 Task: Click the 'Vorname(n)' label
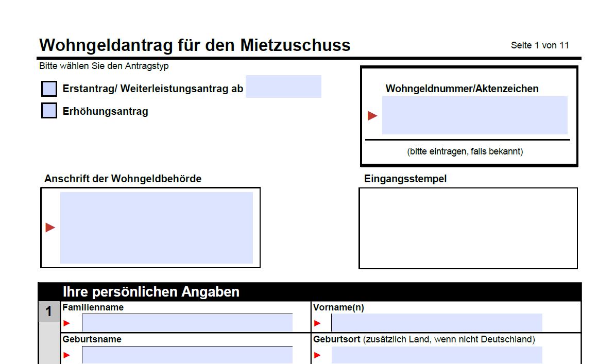click(338, 307)
